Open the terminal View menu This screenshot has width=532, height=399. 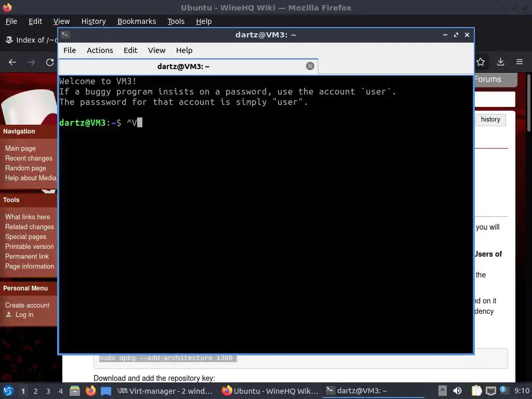(x=156, y=50)
